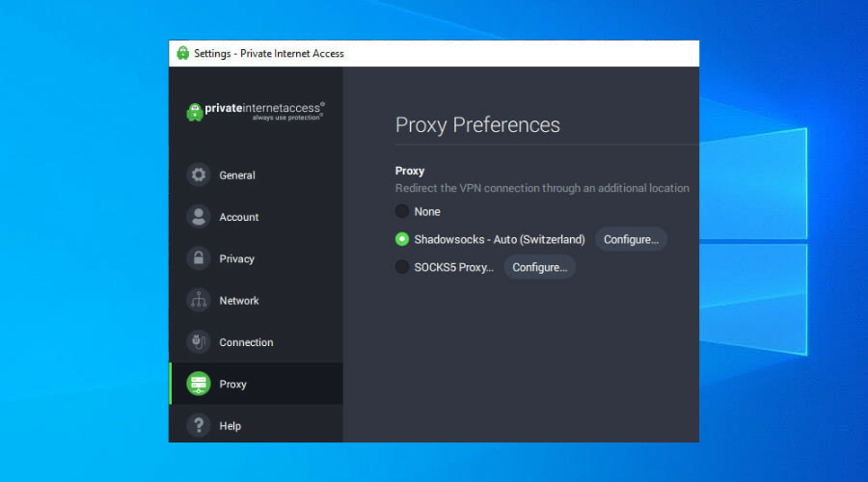Viewport: 868px width, 482px height.
Task: Click the 'Settings - Private Internet Access' title
Action: click(268, 54)
